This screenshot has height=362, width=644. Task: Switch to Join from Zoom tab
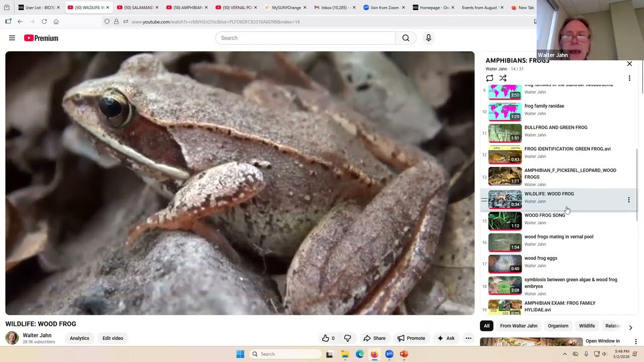384,8
